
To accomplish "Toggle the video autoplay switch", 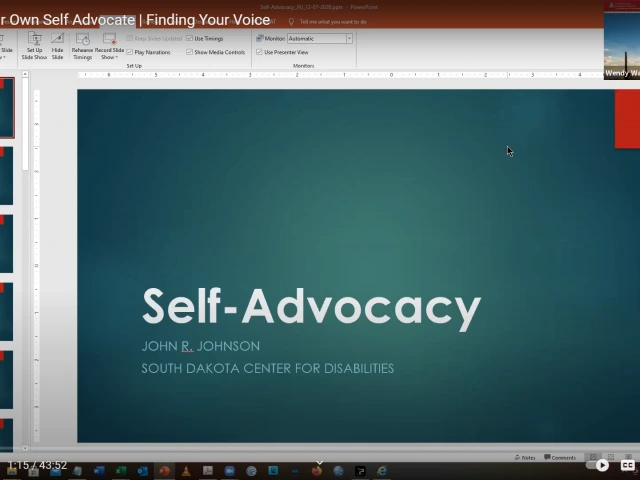I will click(597, 465).
